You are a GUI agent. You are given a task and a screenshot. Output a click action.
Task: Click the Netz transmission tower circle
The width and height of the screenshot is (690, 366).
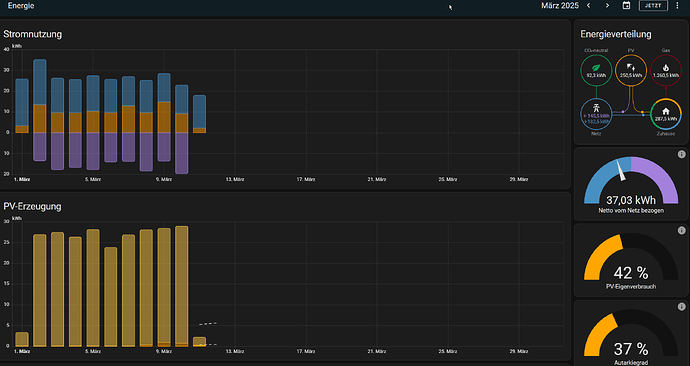point(596,114)
